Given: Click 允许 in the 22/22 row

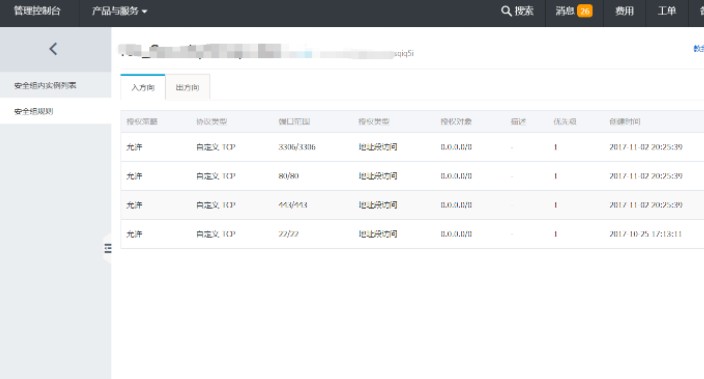Looking at the screenshot, I should (134, 234).
